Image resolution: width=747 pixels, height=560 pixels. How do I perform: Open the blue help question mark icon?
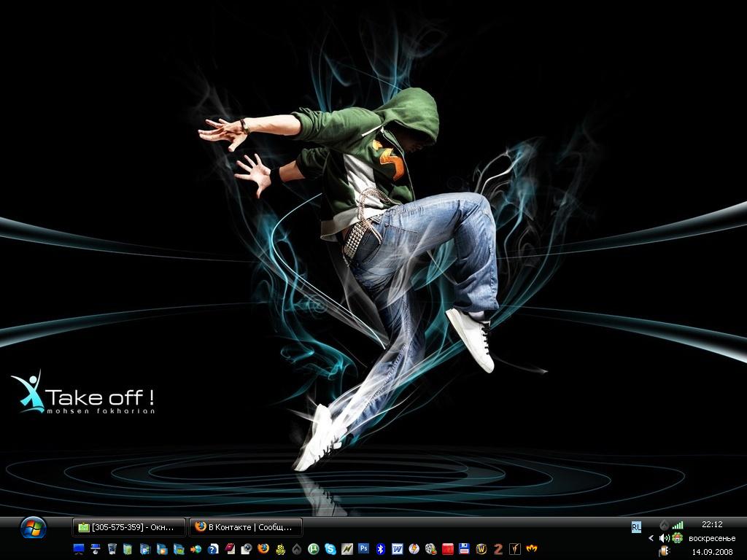213,548
